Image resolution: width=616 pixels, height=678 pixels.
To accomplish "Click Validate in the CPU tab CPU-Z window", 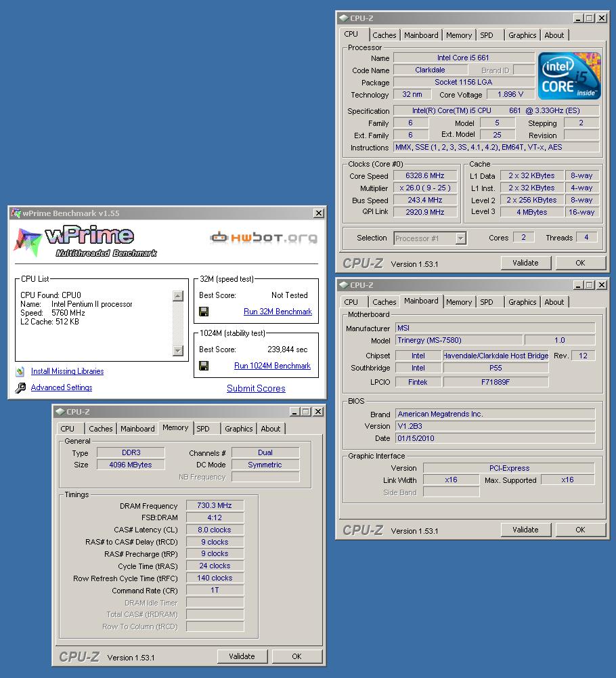I will pyautogui.click(x=526, y=263).
